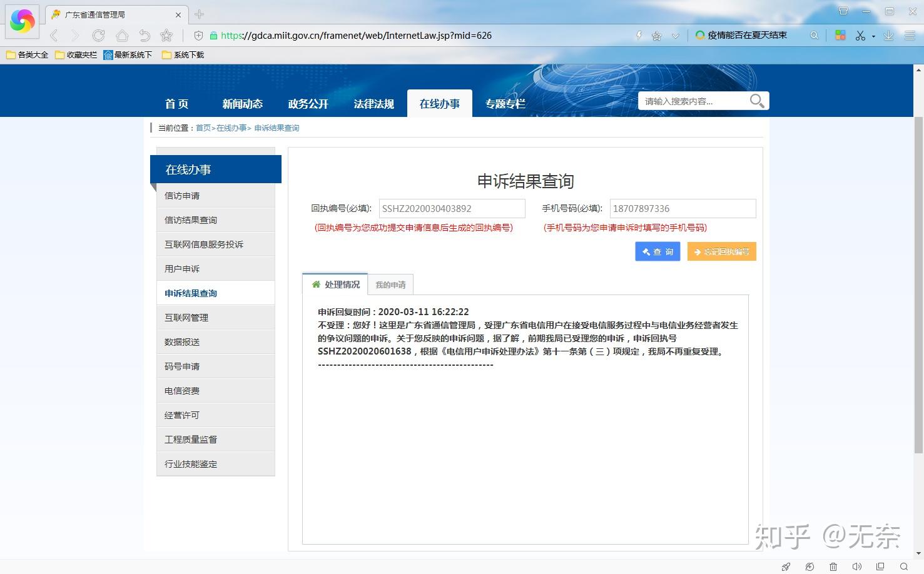Click the 360 browser logo icon
The image size is (924, 574).
coord(23,21)
